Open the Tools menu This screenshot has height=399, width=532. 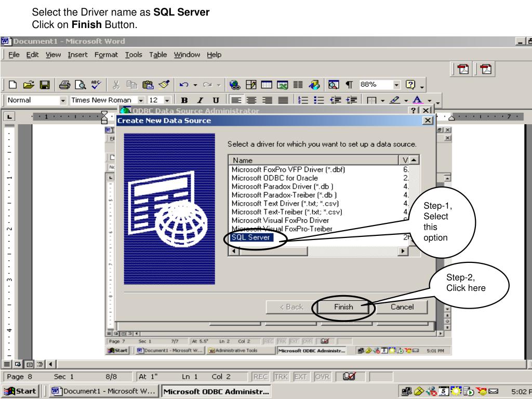pyautogui.click(x=134, y=55)
